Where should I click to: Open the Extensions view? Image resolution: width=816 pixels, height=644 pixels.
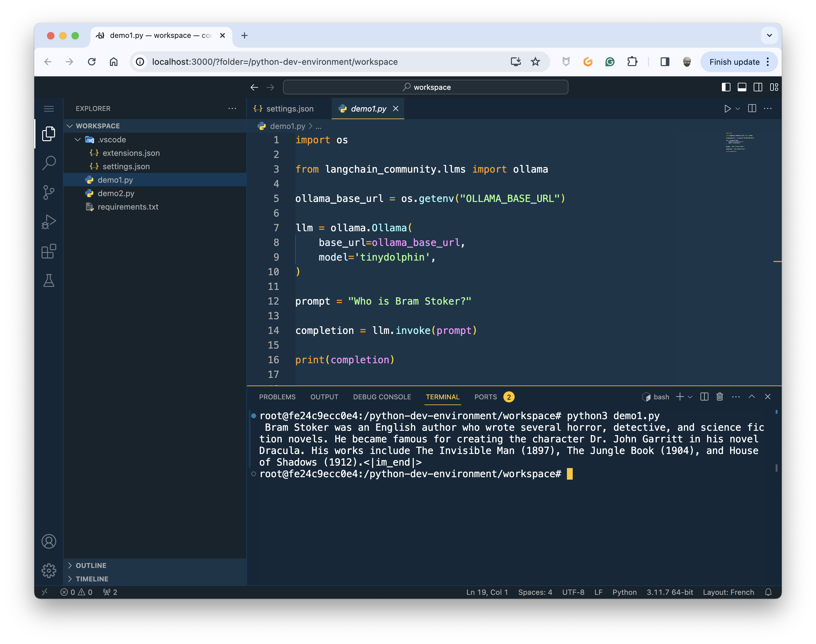point(49,251)
